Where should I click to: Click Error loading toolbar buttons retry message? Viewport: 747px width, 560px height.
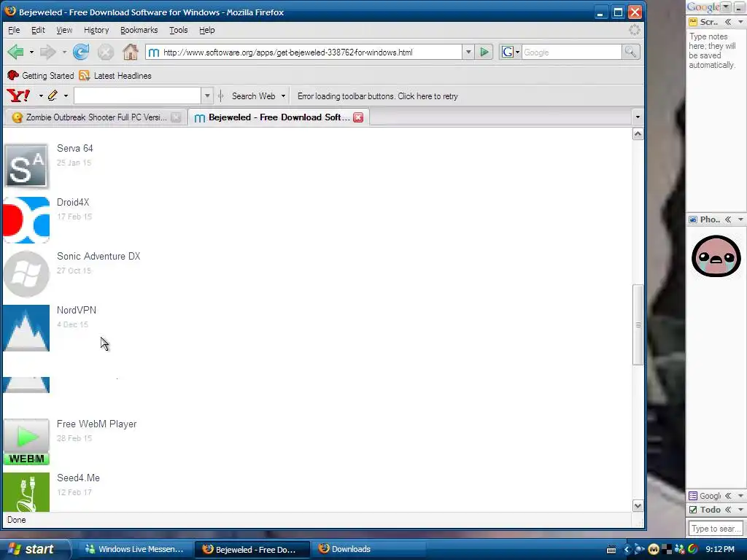(378, 96)
